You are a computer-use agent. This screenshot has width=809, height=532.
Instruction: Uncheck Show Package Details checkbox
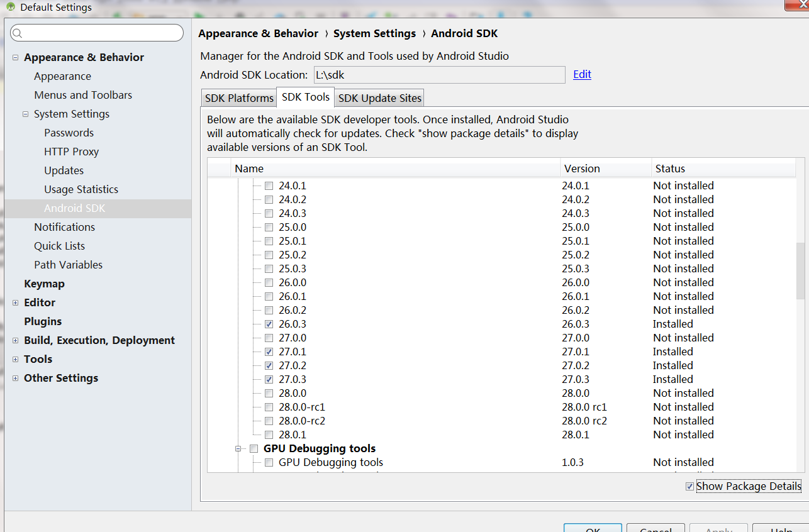690,486
